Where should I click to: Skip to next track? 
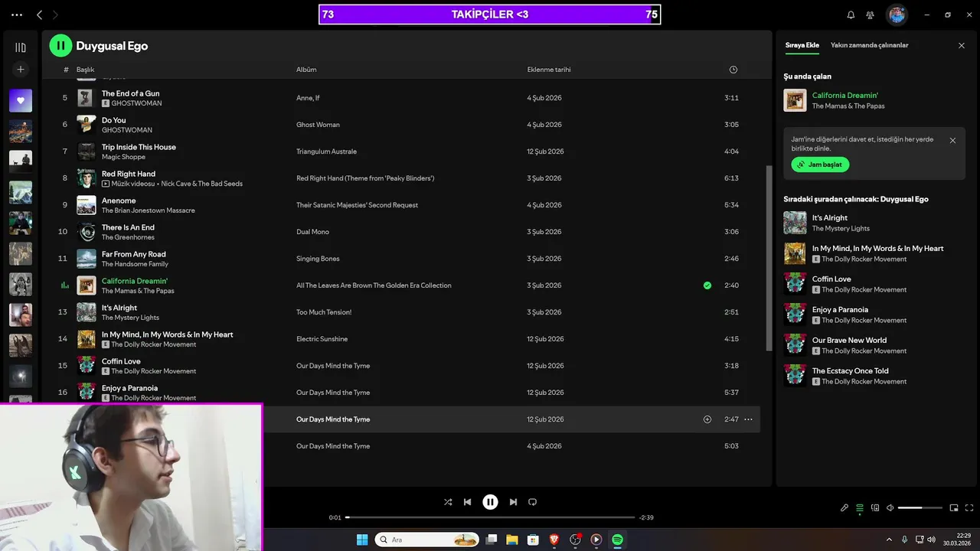513,502
